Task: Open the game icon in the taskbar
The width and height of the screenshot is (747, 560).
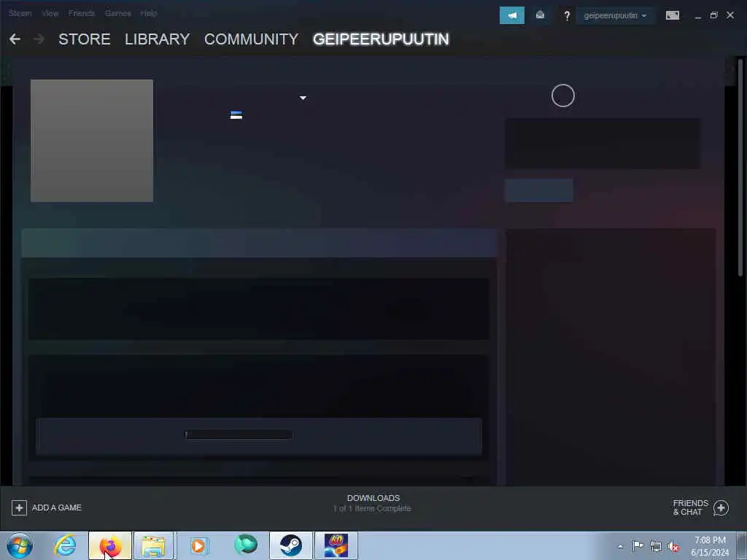Action: point(336,545)
